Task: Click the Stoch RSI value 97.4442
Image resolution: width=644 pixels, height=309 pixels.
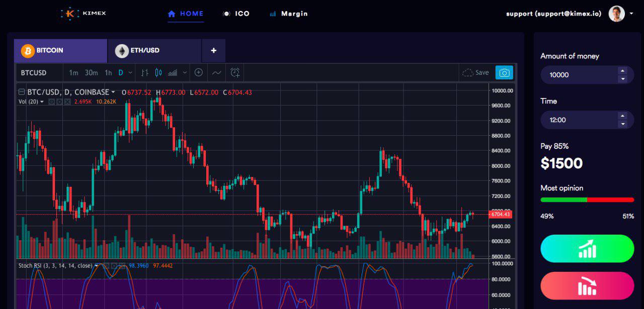Action: 163,265
